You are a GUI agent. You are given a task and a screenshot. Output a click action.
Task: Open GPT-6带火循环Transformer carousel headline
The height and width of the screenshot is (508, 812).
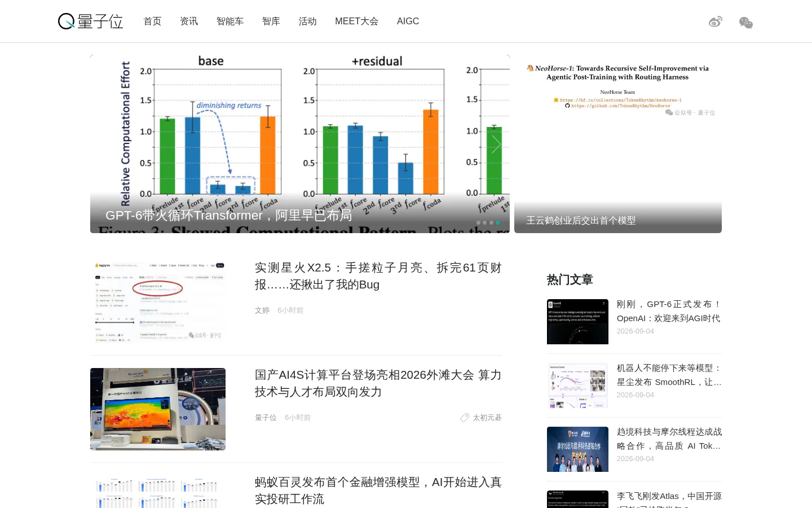point(229,215)
